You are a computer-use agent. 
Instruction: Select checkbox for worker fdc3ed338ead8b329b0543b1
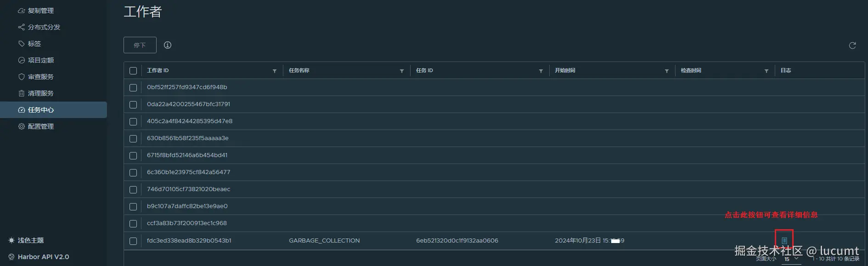click(x=133, y=241)
